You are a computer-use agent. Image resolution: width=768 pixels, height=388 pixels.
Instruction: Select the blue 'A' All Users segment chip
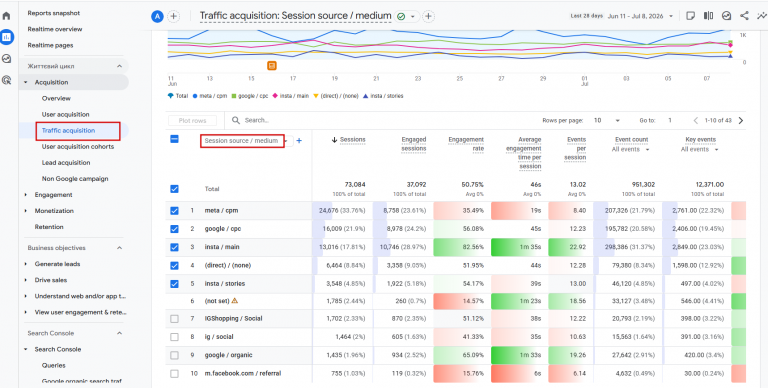pos(157,16)
